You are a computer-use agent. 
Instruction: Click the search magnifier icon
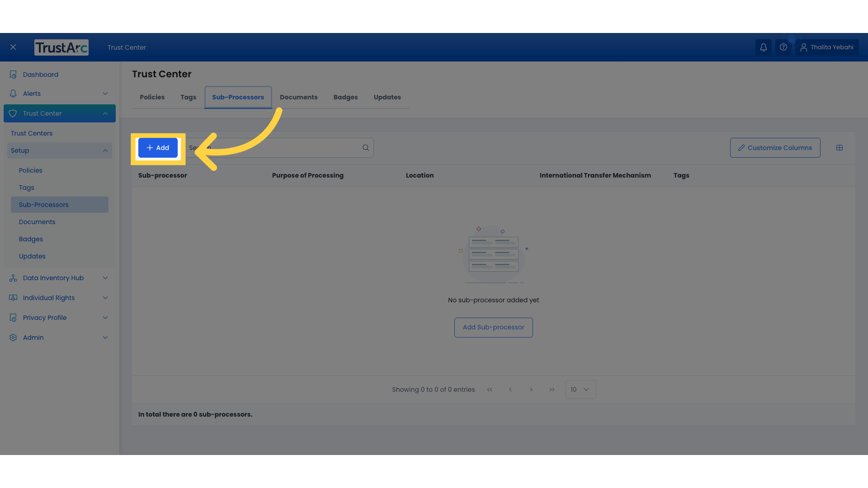click(x=366, y=148)
